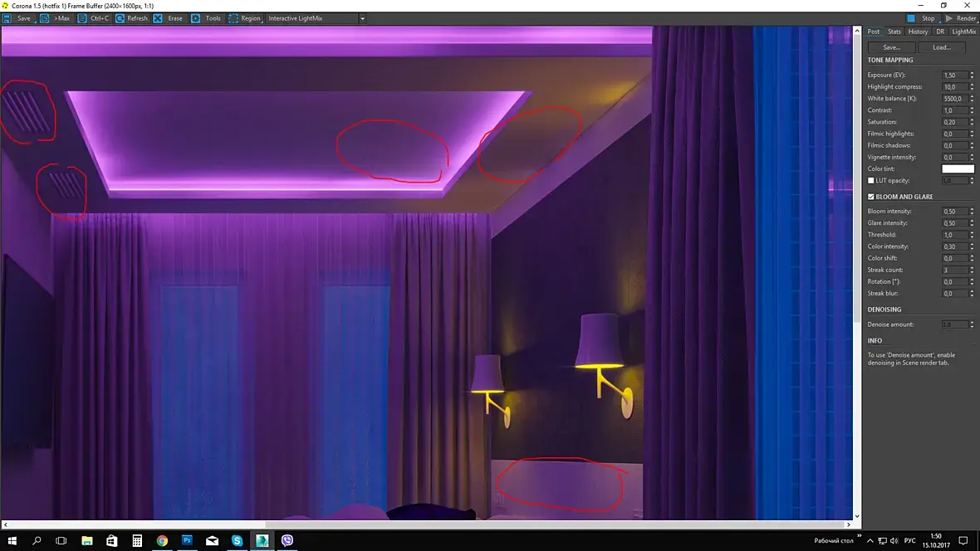Open the Mail app on the taskbar
Screen dimensions: 980x551
pos(212,540)
